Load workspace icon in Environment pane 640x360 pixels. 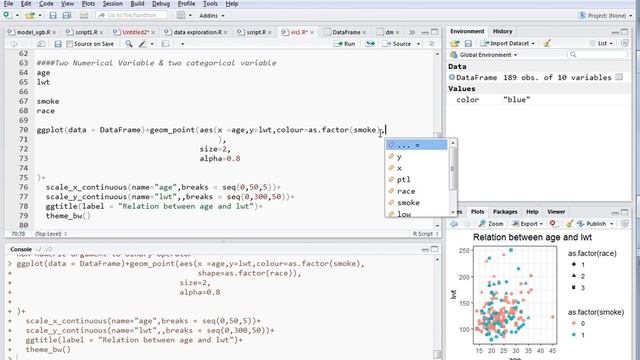tap(455, 43)
